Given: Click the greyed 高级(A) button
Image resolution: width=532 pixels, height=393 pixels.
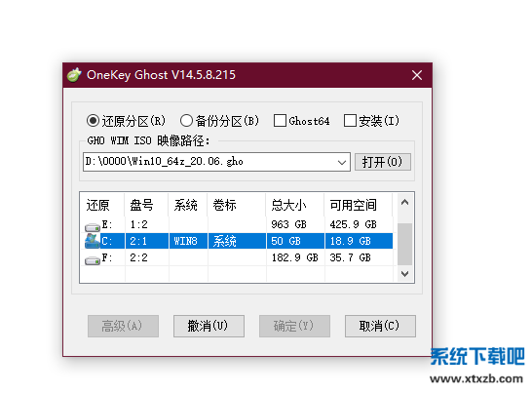Looking at the screenshot, I should click(x=123, y=326).
